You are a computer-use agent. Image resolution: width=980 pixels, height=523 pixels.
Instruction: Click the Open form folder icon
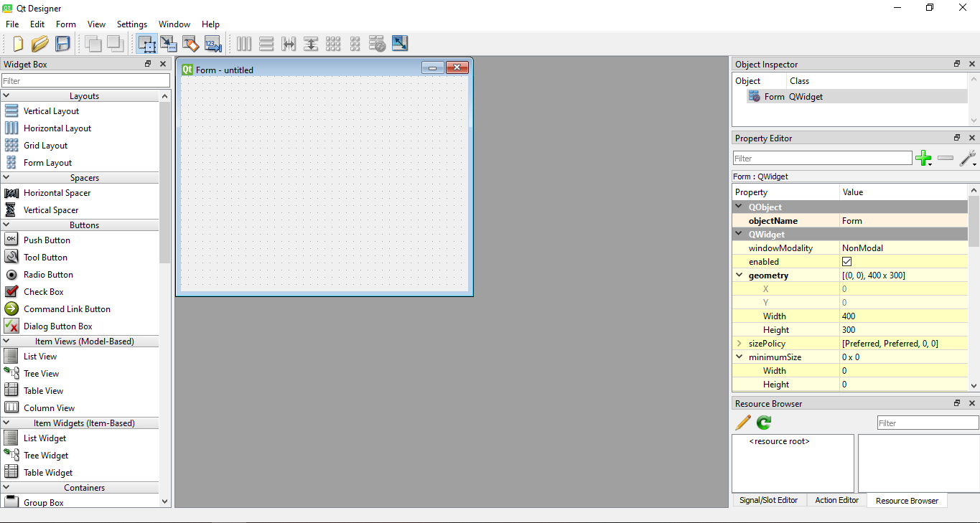pyautogui.click(x=40, y=44)
